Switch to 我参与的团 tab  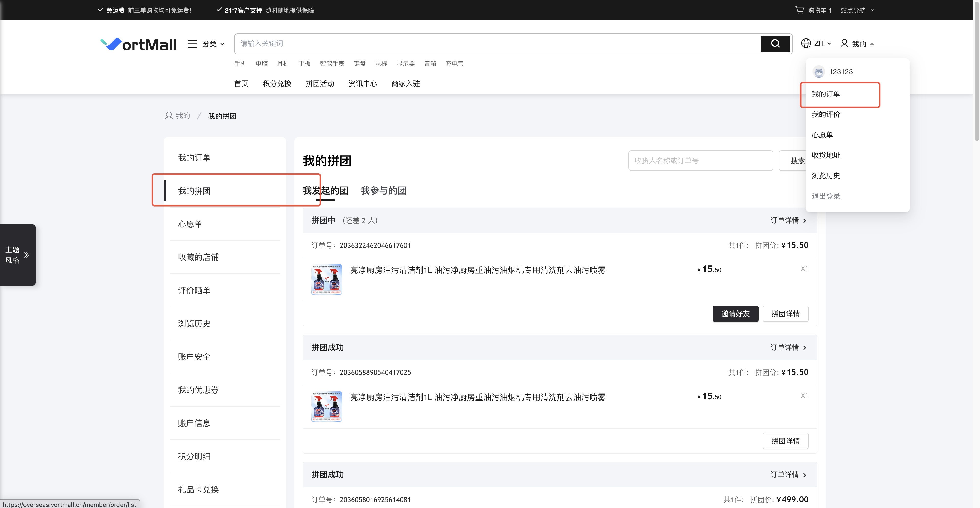[383, 190]
